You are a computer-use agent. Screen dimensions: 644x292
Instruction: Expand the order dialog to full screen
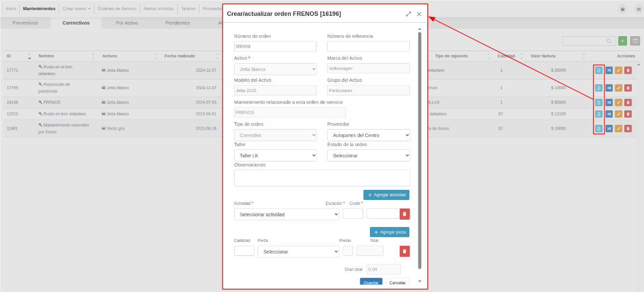(x=408, y=14)
